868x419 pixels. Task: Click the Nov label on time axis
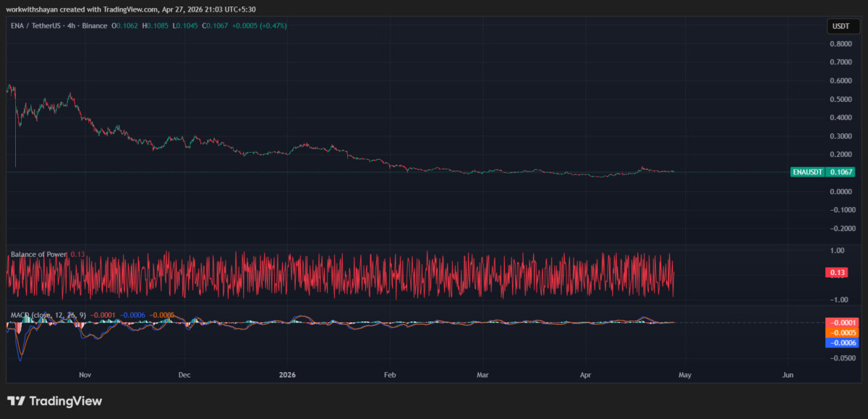pyautogui.click(x=85, y=375)
